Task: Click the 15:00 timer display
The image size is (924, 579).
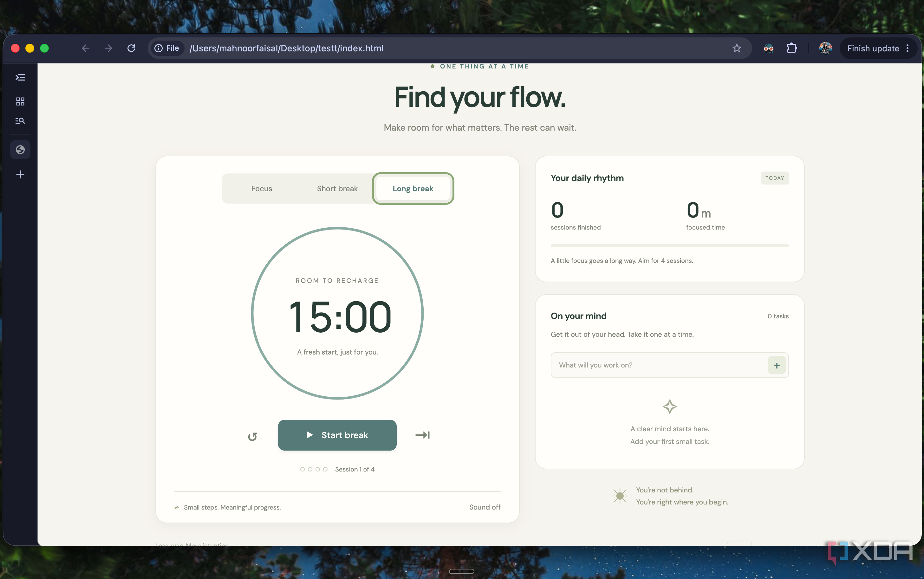Action: click(340, 317)
